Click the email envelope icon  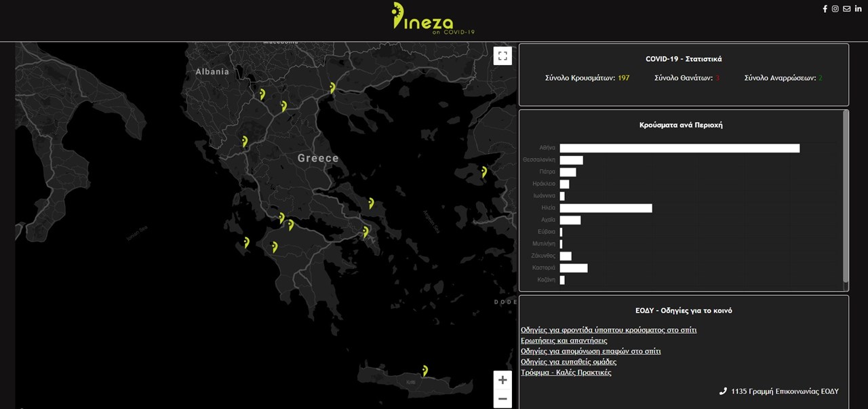(x=846, y=9)
